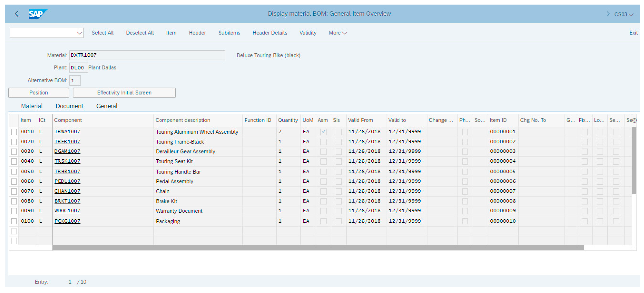Screen dimensions: 644x293
Task: Click the Valid to column header
Action: pyautogui.click(x=407, y=120)
